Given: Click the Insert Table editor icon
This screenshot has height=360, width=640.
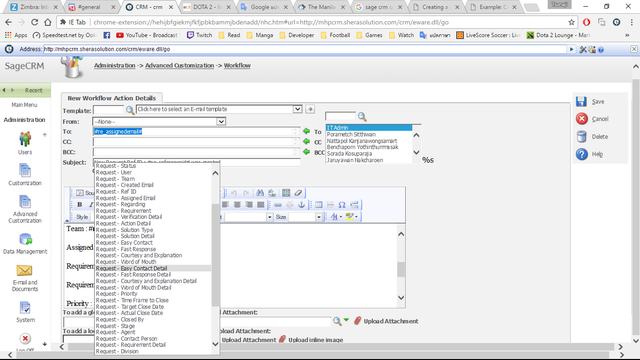Looking at the screenshot, I should (319, 204).
